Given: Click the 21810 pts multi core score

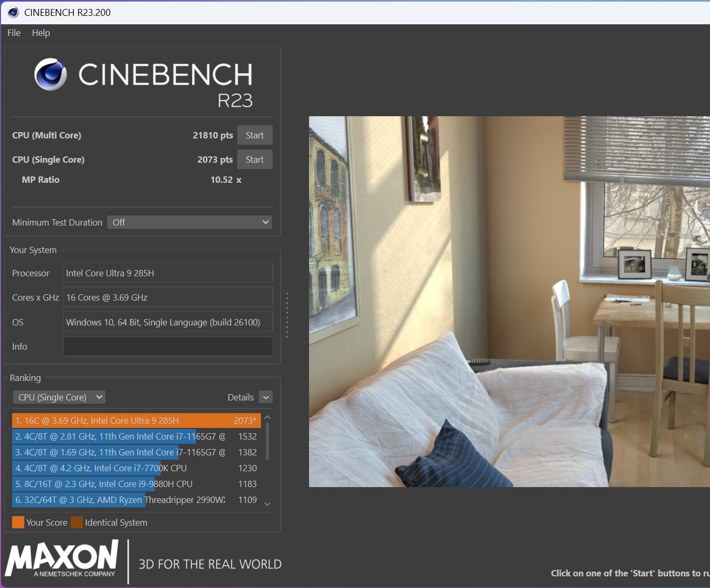Looking at the screenshot, I should point(213,135).
